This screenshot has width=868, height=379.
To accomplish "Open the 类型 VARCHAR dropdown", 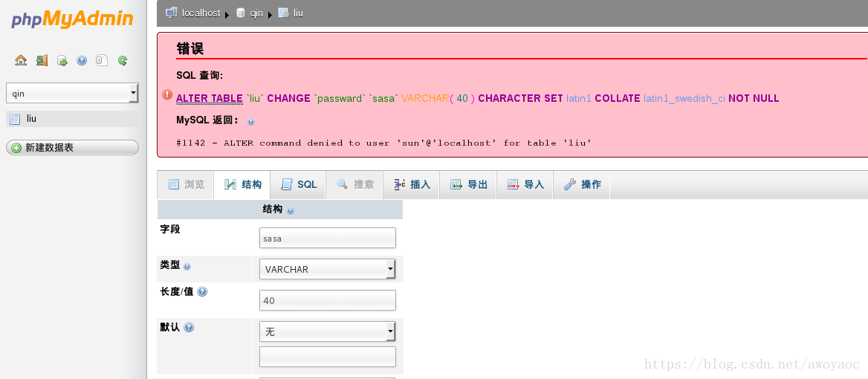I will click(327, 270).
